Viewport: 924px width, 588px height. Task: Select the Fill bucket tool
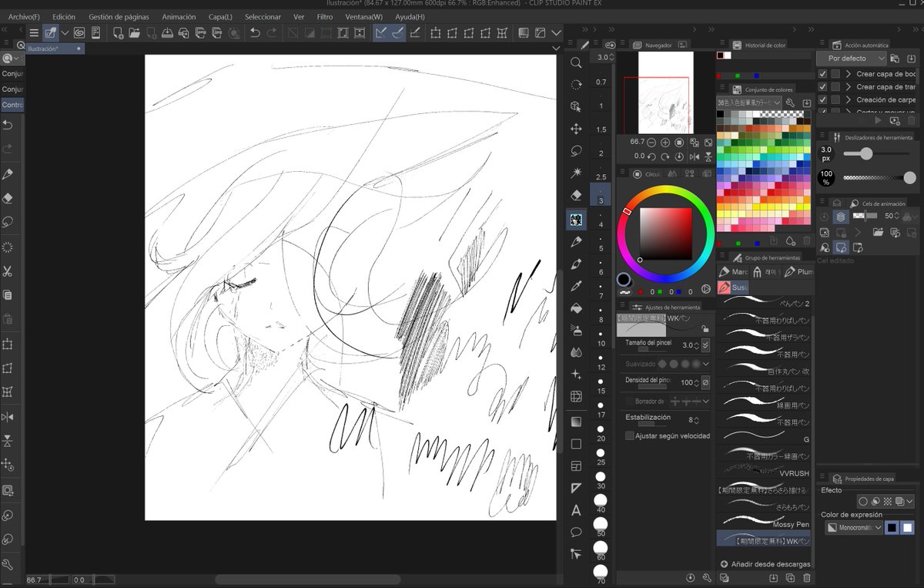576,308
